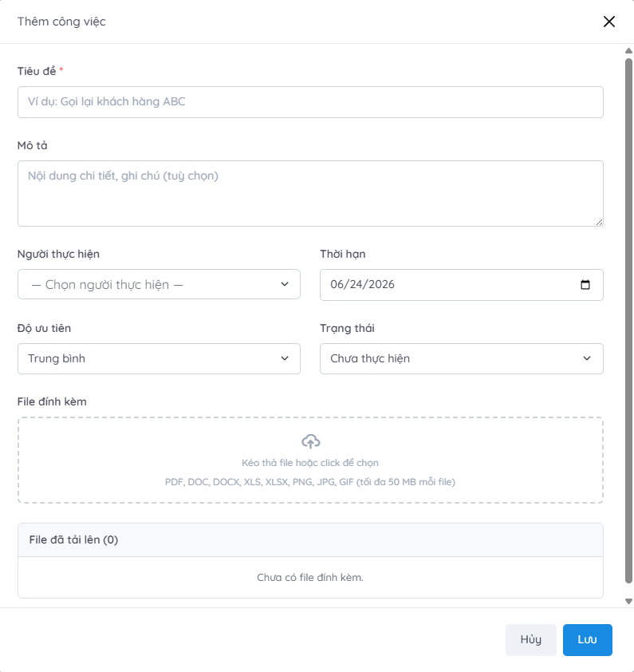
Task: Click the Thêm công việc title
Action: (x=61, y=22)
